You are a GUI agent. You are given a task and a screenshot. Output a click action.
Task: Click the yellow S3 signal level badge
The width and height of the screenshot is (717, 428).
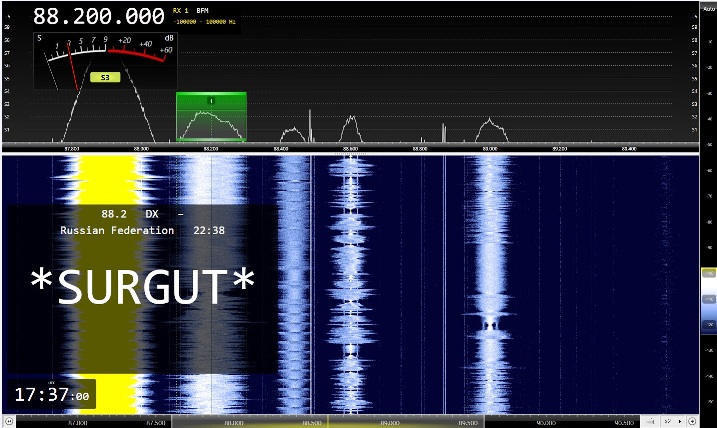click(x=105, y=77)
